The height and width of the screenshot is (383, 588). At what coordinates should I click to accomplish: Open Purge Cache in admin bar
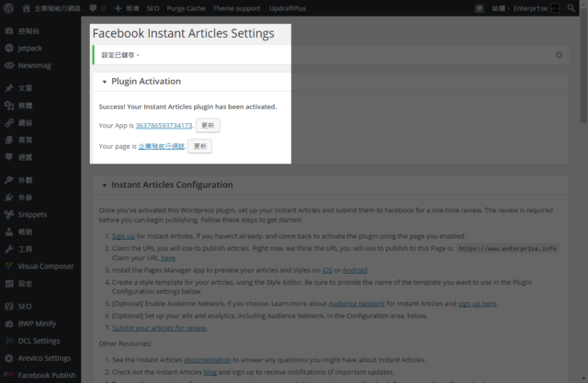click(x=186, y=8)
